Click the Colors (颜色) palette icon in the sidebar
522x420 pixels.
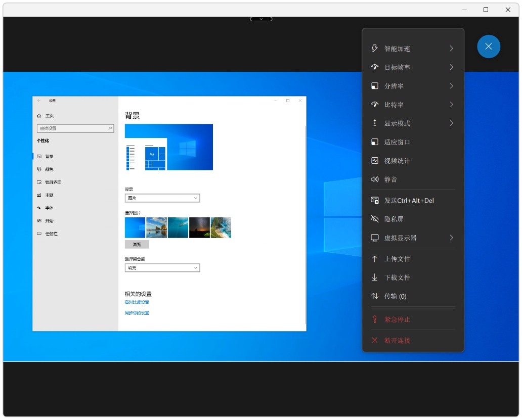[39, 169]
